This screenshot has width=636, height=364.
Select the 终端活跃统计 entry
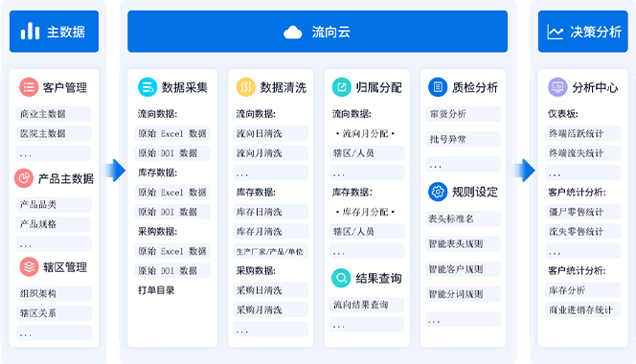click(x=583, y=133)
